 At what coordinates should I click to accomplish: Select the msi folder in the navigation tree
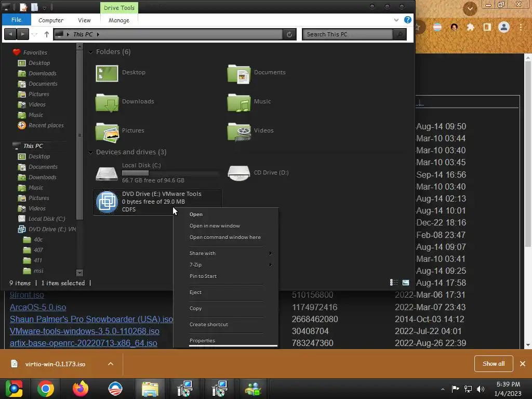click(x=38, y=271)
